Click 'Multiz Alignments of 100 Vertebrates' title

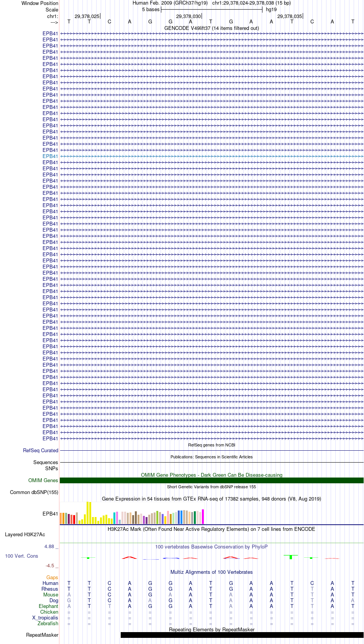point(212,572)
